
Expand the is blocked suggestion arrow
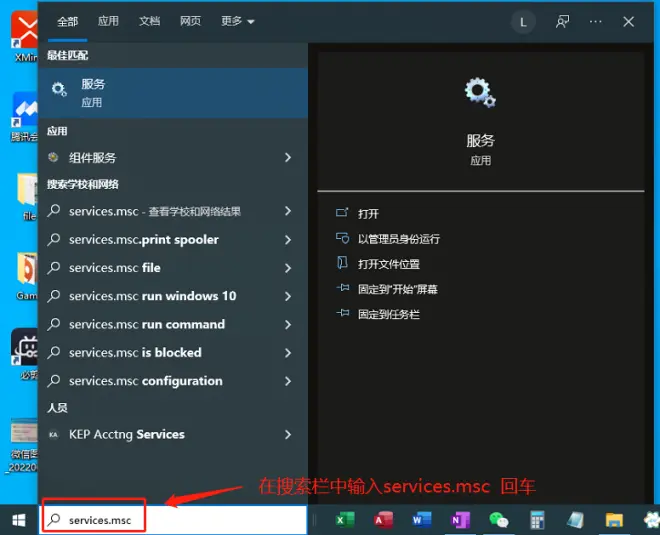[288, 353]
